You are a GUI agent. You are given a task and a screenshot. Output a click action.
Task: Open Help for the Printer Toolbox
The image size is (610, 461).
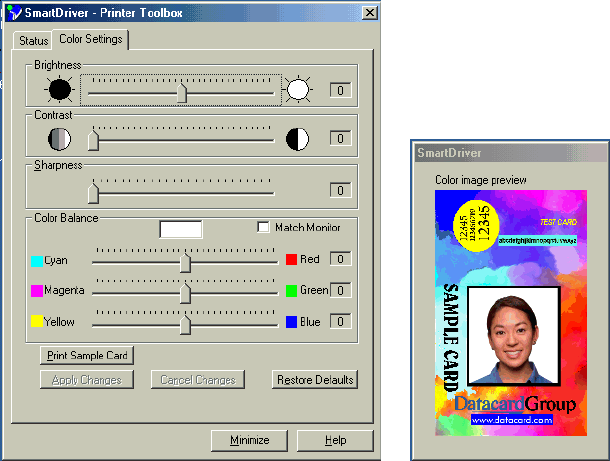(335, 440)
